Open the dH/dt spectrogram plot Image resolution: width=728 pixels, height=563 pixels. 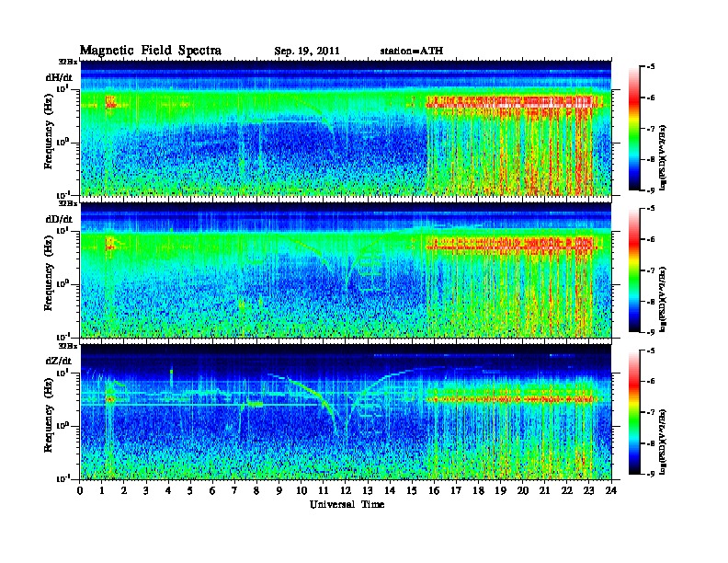[x=346, y=128]
